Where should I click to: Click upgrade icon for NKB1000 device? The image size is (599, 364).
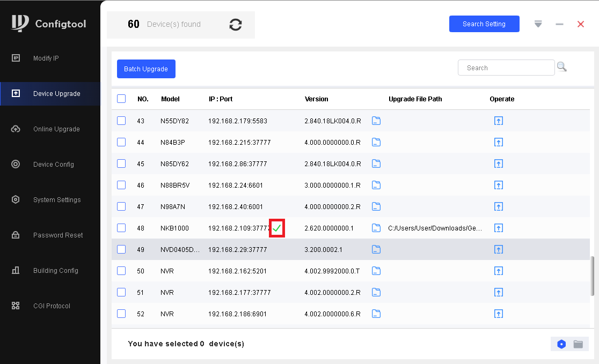pyautogui.click(x=498, y=228)
